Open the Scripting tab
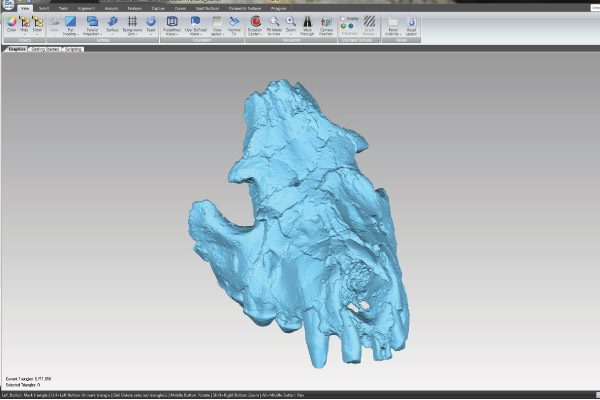 [73, 49]
